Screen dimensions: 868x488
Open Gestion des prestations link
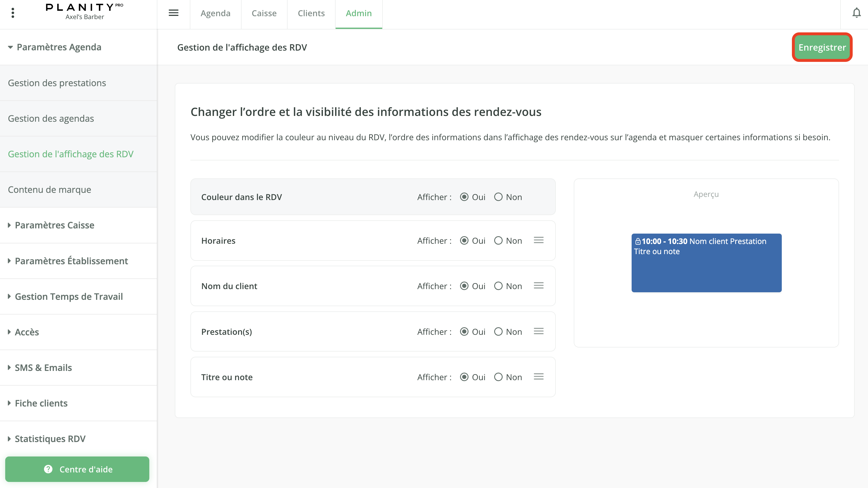57,83
